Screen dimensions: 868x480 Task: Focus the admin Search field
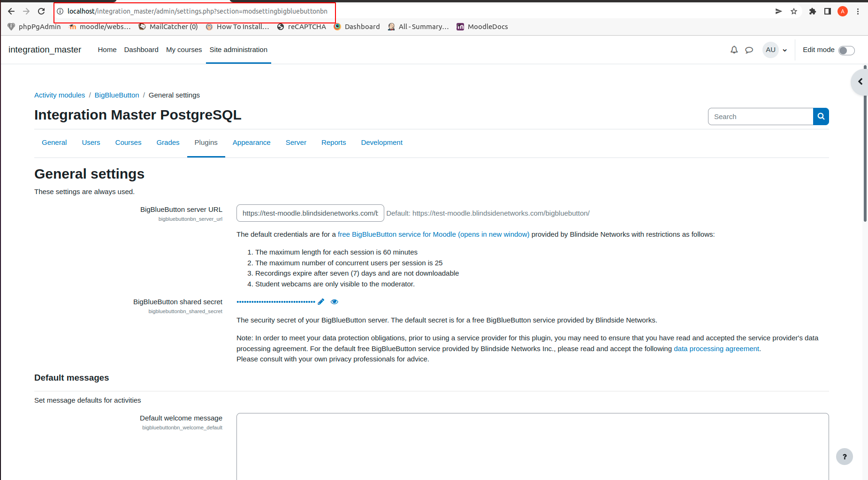tap(761, 117)
